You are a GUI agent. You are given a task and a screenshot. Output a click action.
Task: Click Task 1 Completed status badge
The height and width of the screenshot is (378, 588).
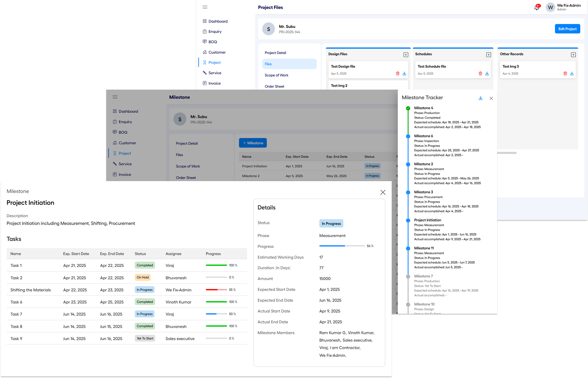tap(145, 265)
